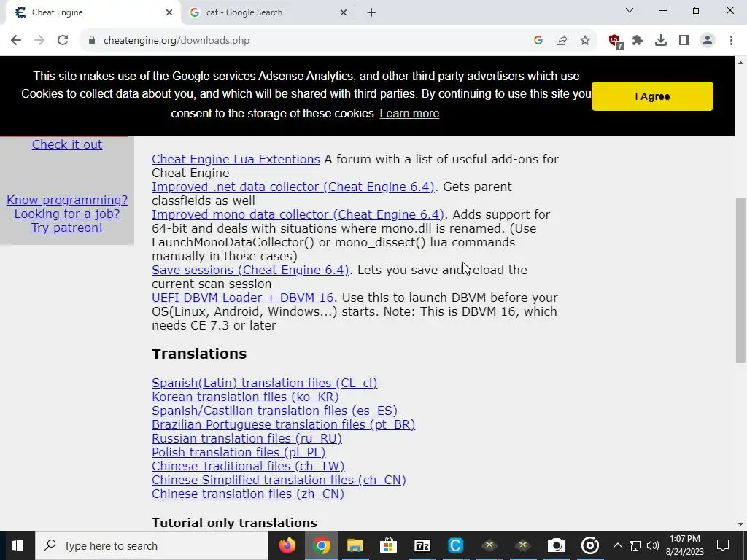747x560 pixels.
Task: Open Google icon in address bar
Action: [x=538, y=41]
